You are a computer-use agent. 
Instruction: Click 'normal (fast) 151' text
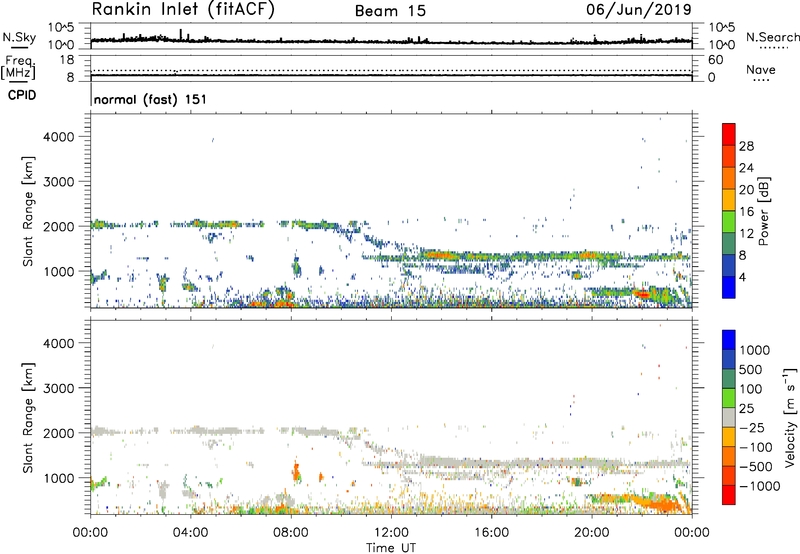pos(151,99)
